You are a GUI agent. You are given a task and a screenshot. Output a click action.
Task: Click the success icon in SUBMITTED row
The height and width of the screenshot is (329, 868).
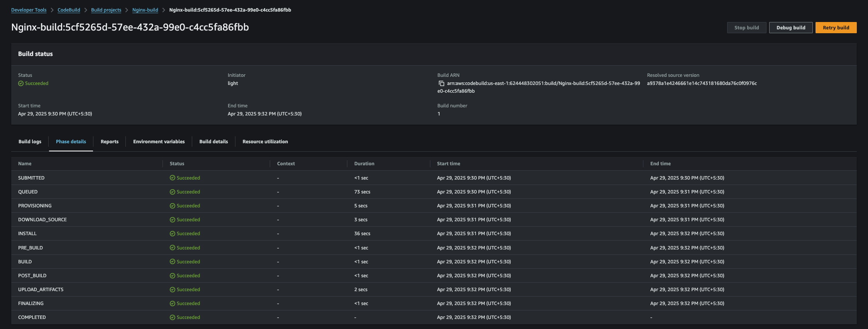(x=173, y=178)
